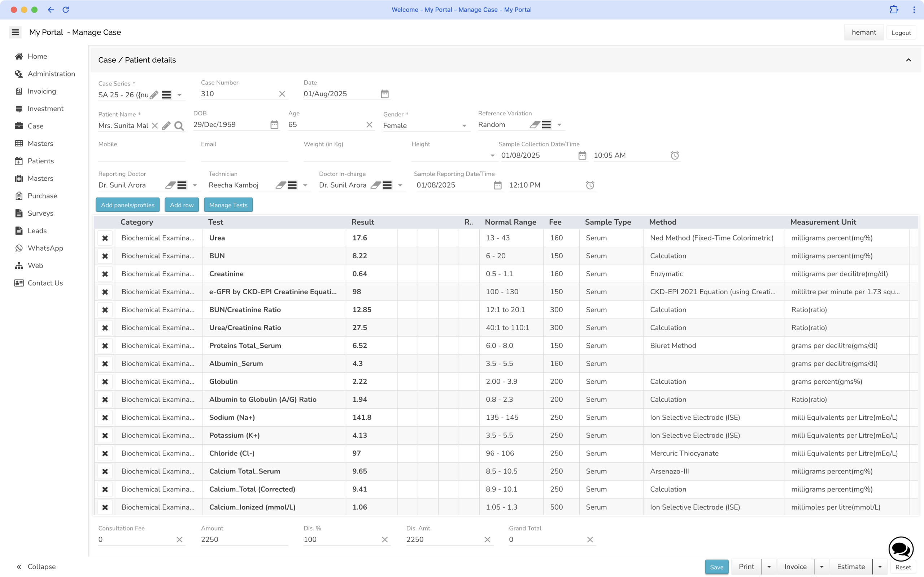924x577 pixels.
Task: Remove the Urea test row
Action: 105,238
